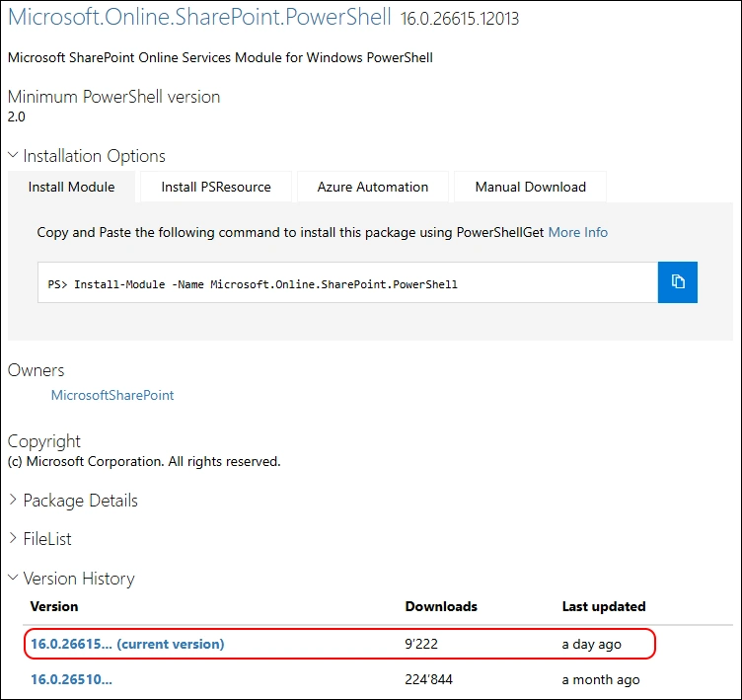
Task: Click the blue copy command icon
Action: 678,282
